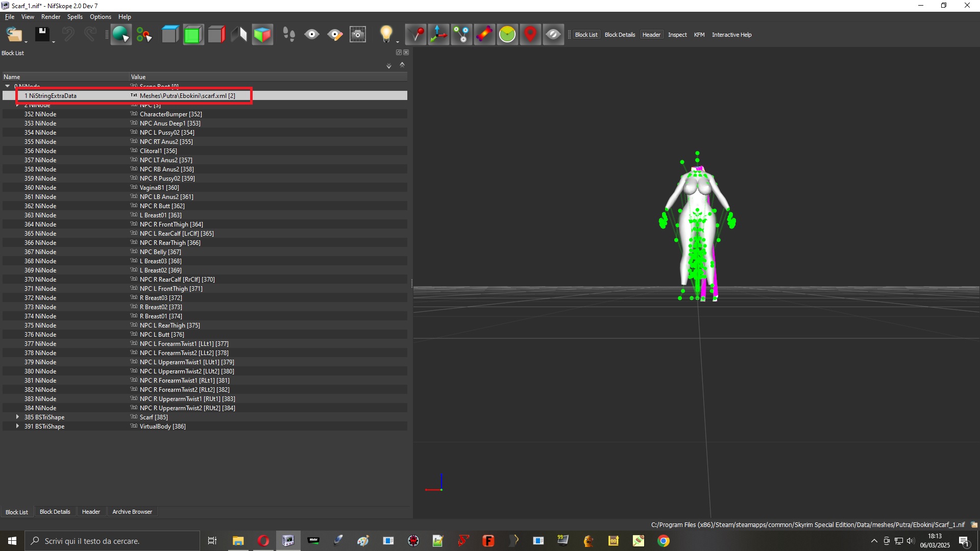Click the Interactive Help toolbar button

(731, 35)
